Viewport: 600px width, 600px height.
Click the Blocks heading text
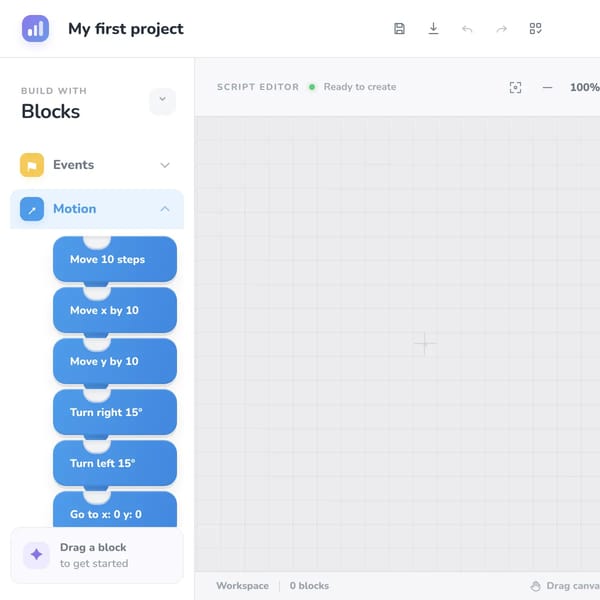tap(51, 112)
